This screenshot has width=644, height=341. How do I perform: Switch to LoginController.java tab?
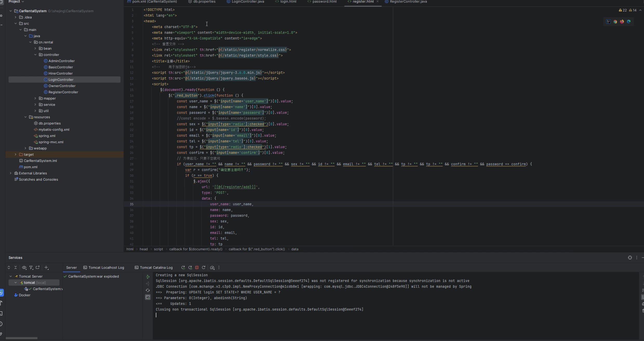(247, 2)
